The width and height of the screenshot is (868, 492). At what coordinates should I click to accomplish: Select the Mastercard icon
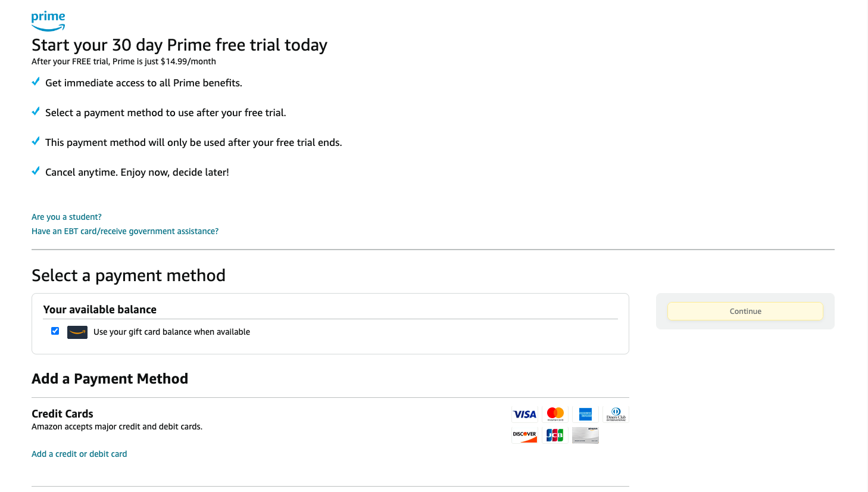[x=555, y=414]
